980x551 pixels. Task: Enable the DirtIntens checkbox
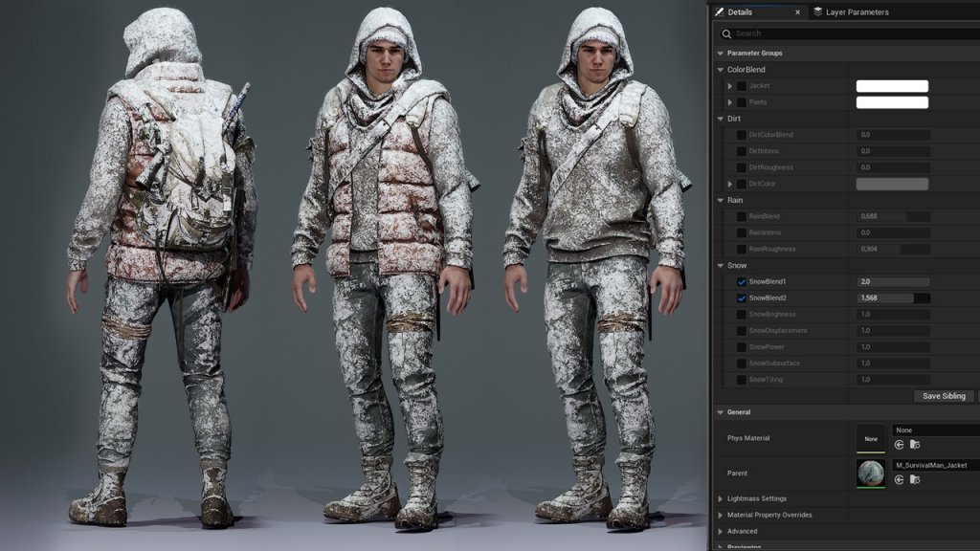(742, 151)
